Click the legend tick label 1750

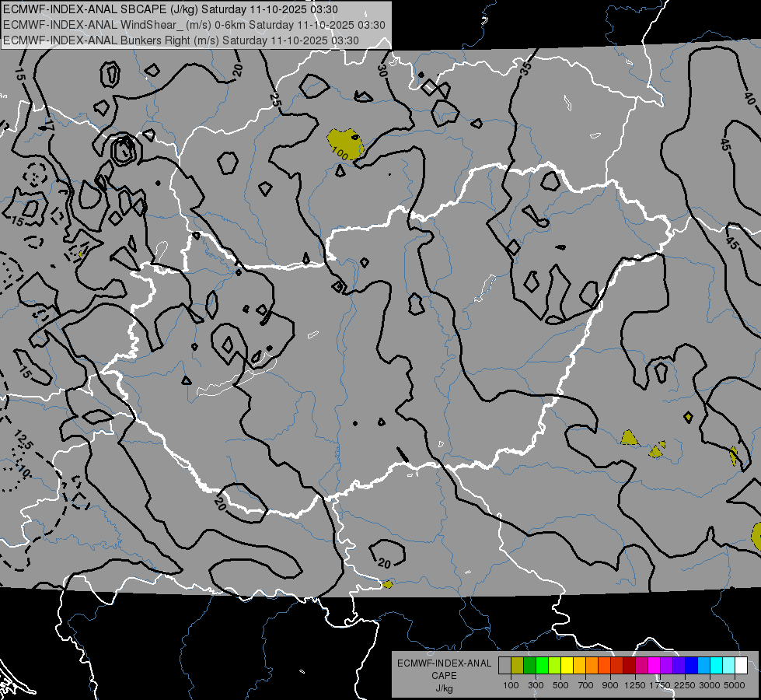pyautogui.click(x=660, y=685)
